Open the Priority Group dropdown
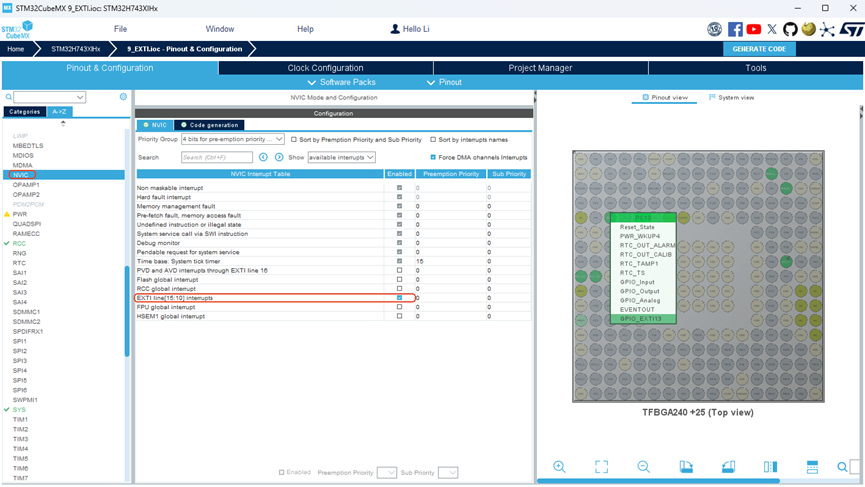 [233, 139]
